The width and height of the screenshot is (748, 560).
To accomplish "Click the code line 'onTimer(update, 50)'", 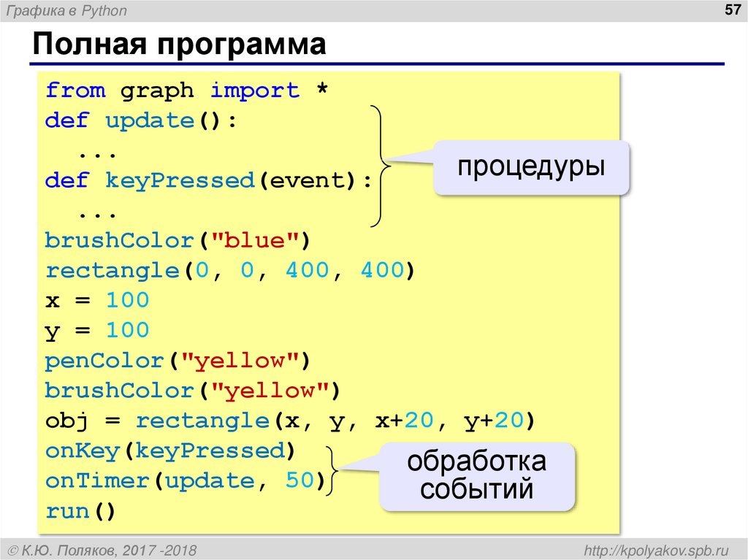I will [185, 481].
